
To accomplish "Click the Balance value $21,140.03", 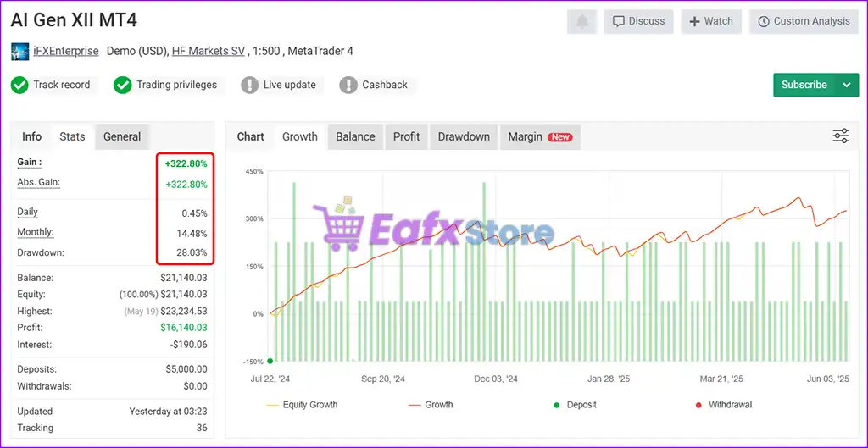I will [x=184, y=278].
